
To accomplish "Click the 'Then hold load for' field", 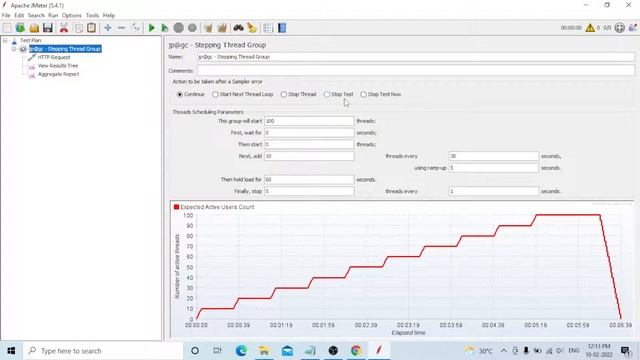I will click(309, 180).
